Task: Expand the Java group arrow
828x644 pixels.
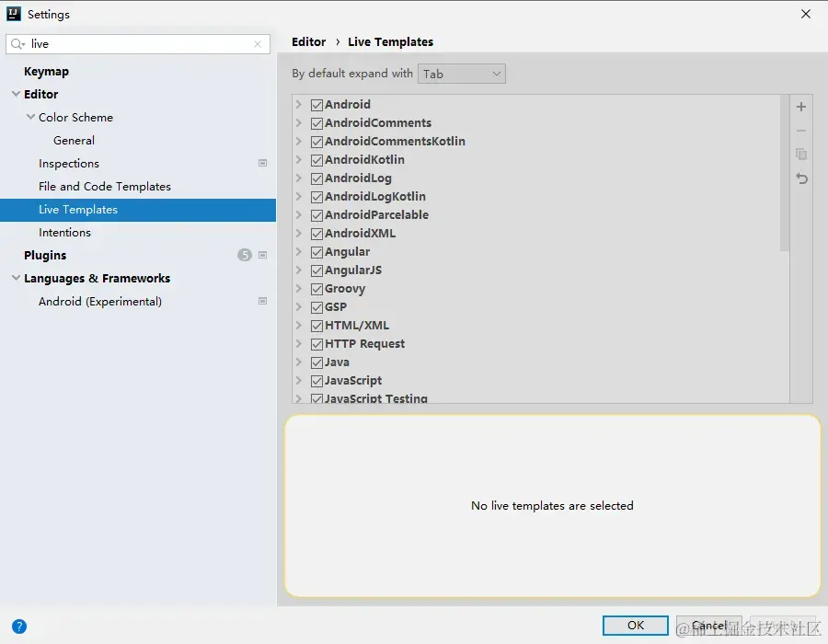Action: click(299, 362)
